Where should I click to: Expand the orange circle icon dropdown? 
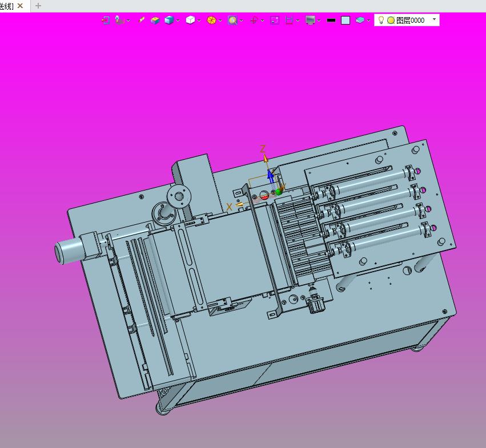point(220,21)
